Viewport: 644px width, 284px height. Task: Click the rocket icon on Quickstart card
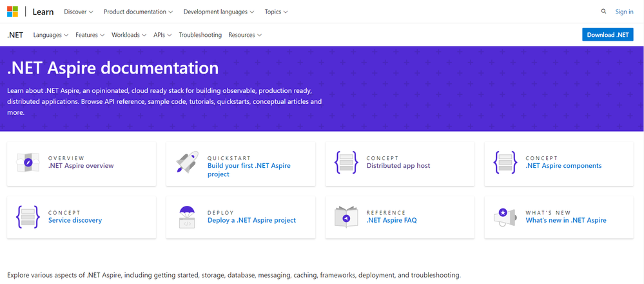[x=188, y=161]
